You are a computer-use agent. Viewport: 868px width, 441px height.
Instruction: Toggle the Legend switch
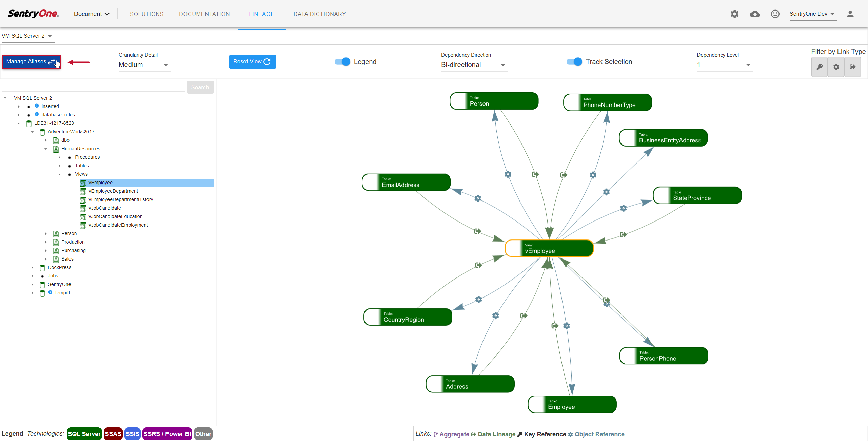[x=342, y=62]
